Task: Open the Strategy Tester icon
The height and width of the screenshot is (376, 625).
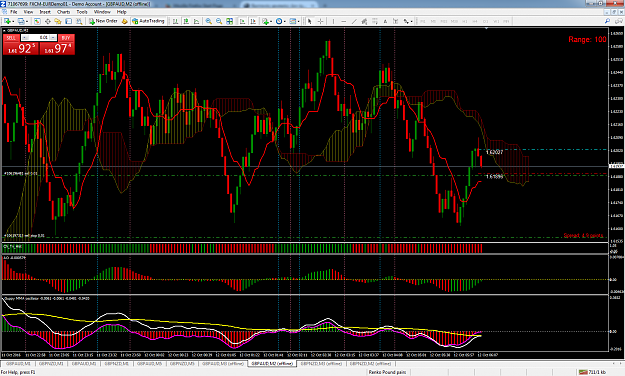Action: tap(79, 21)
